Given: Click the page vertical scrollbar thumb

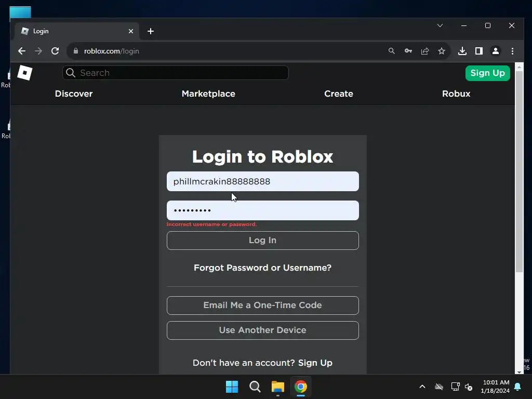Looking at the screenshot, I should point(519,171).
